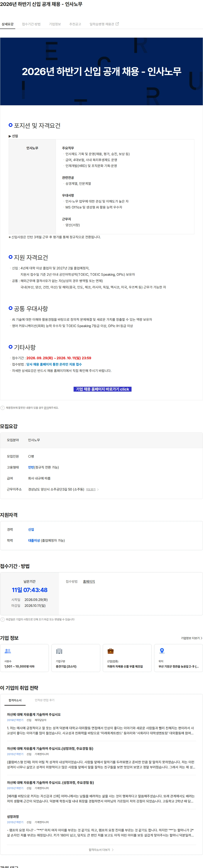Screen dimensions: 203x868
Task: Open the 성장과정 자소서 entry
Action: click(x=101, y=826)
